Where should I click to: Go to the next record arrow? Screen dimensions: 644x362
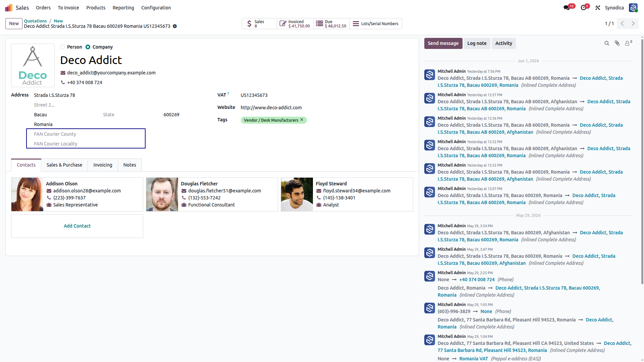[633, 23]
